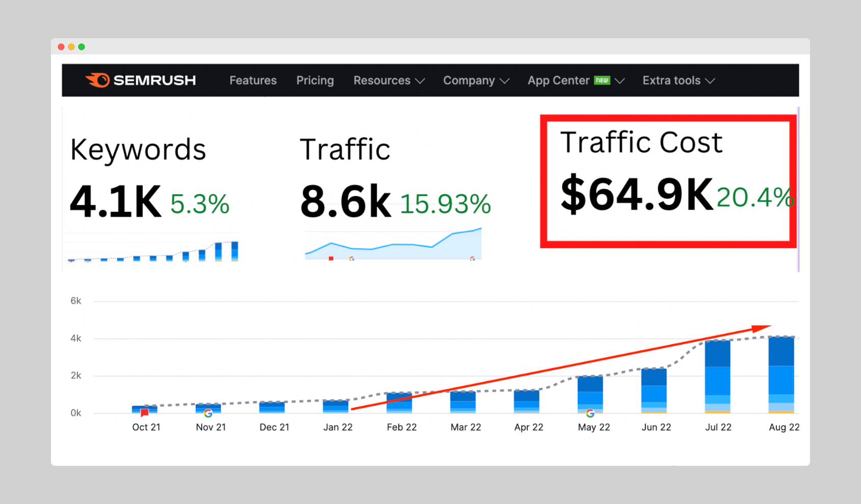The width and height of the screenshot is (861, 504).
Task: Click the Traffic trend sparkline chart
Action: (393, 244)
